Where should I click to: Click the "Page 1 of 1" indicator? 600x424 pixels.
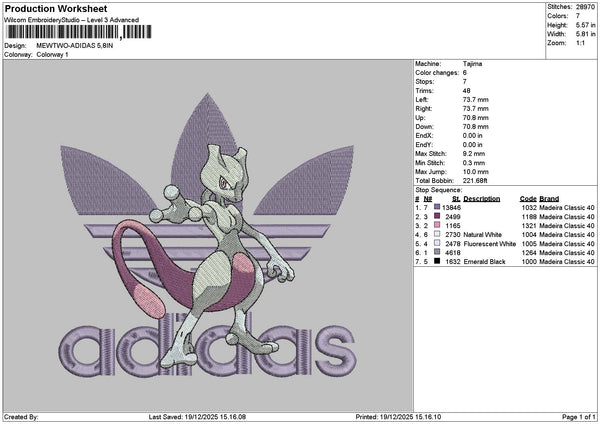[579, 417]
